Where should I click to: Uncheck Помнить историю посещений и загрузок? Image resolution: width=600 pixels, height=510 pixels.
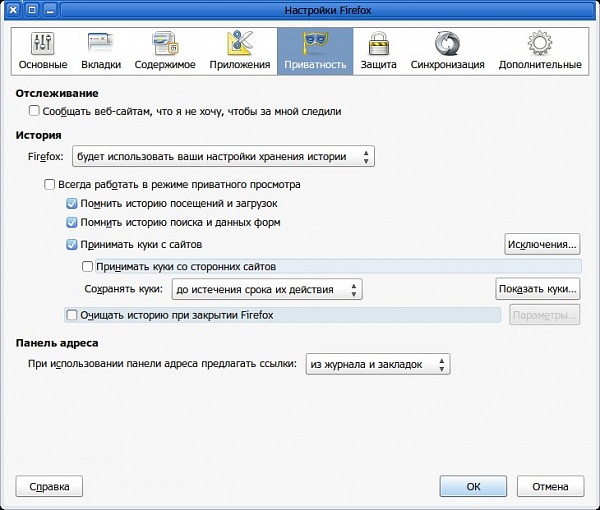(72, 204)
